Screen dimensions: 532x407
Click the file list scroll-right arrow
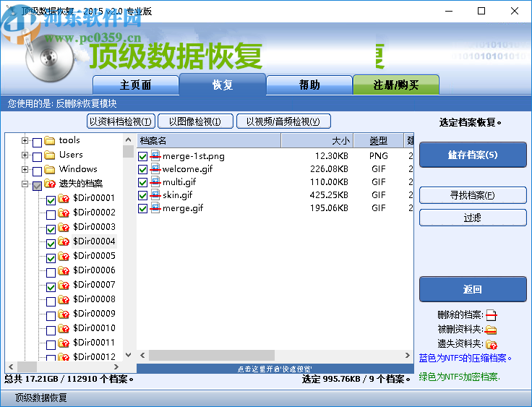point(408,356)
